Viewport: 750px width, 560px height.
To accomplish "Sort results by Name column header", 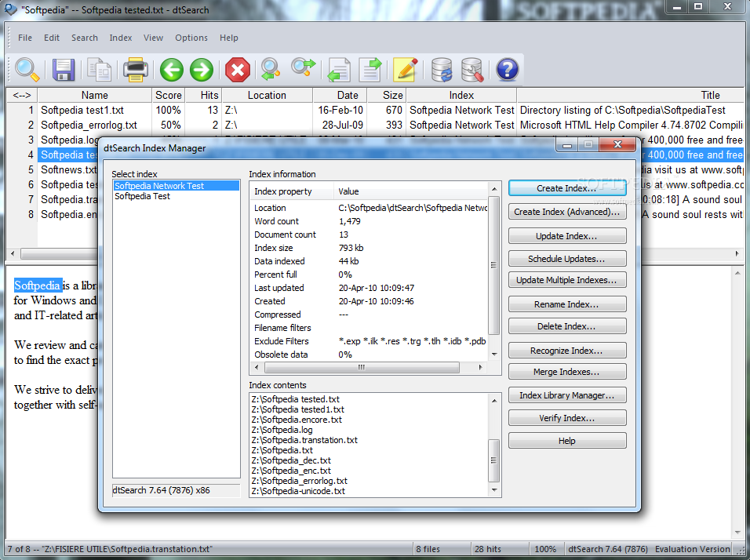I will 95,95.
